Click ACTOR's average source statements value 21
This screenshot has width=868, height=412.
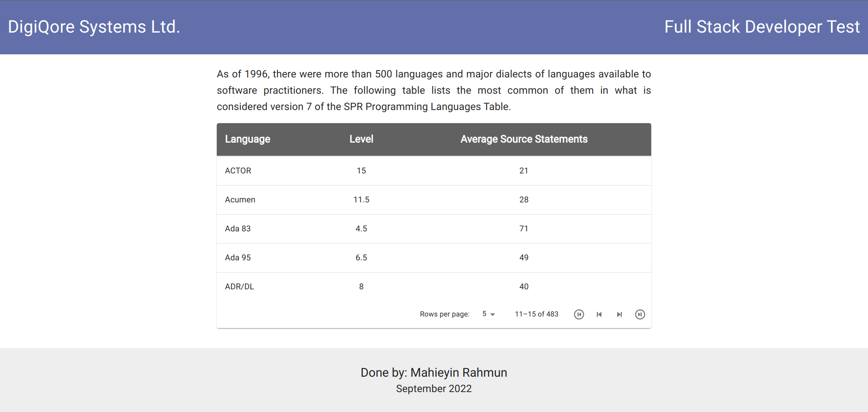pyautogui.click(x=524, y=171)
